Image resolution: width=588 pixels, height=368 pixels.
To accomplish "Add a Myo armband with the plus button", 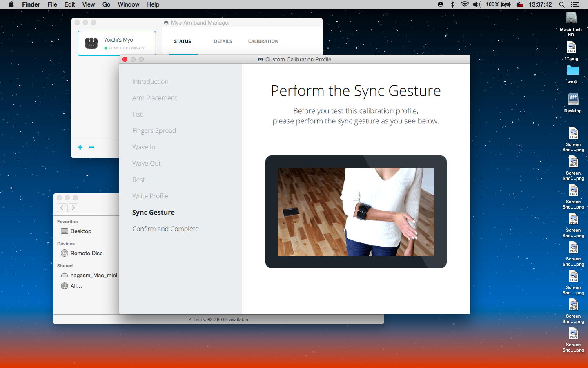I will [x=80, y=147].
